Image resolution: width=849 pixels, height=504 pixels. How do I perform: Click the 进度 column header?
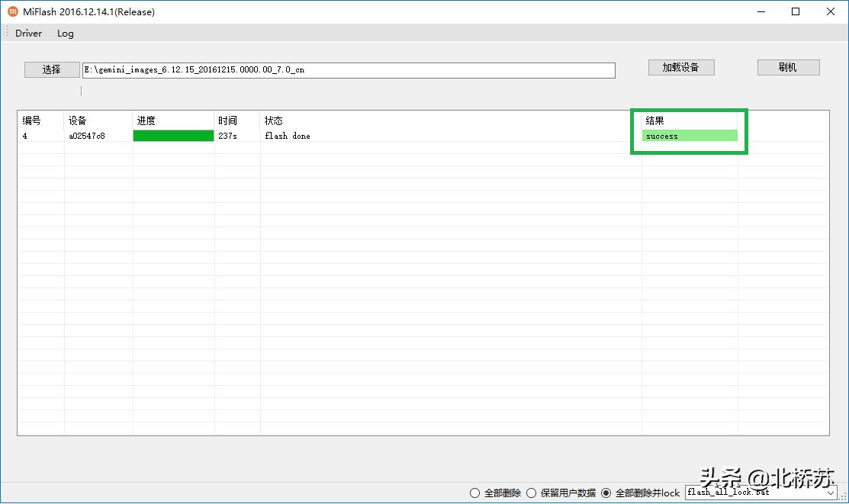[145, 120]
